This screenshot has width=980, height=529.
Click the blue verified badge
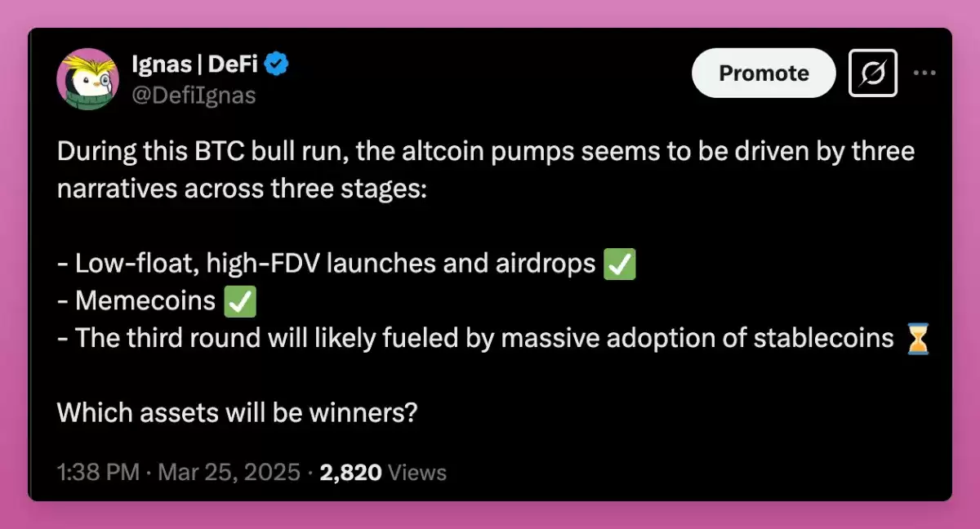coord(278,64)
